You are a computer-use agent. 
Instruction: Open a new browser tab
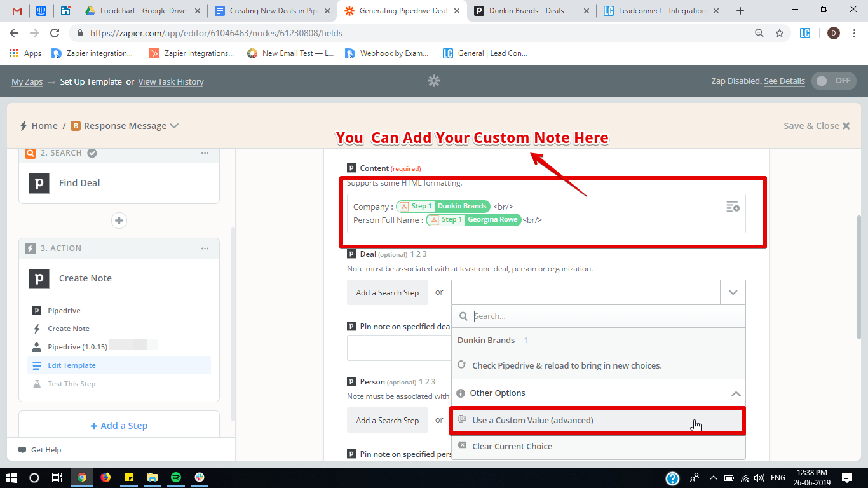point(740,11)
